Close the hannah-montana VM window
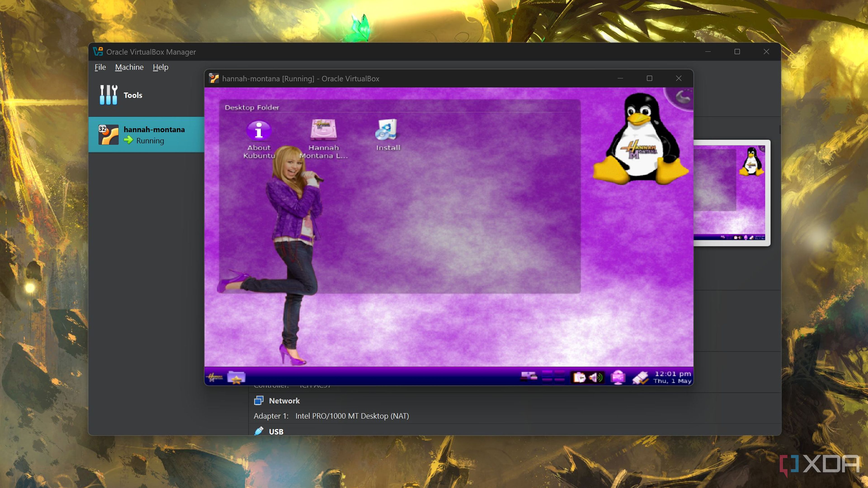The height and width of the screenshot is (488, 868). 679,78
